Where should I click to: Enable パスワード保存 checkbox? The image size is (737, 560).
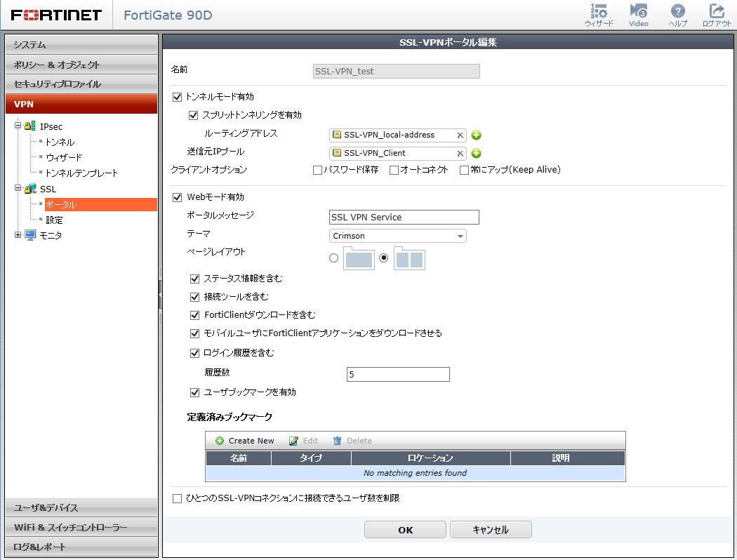point(317,170)
